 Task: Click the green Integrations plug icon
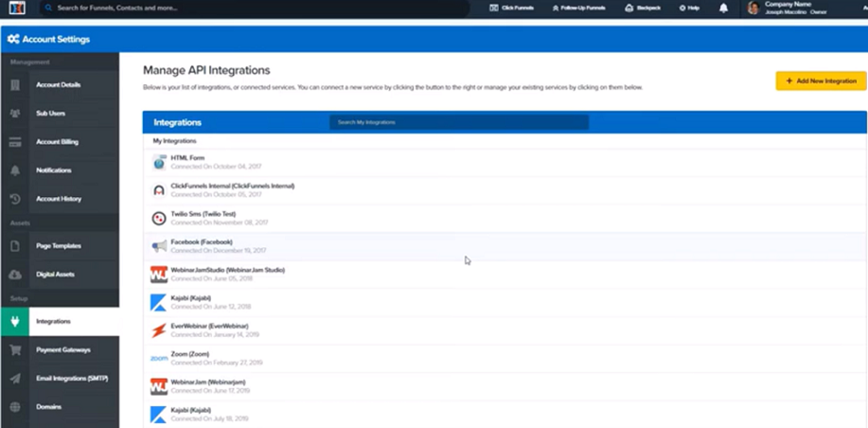point(15,322)
